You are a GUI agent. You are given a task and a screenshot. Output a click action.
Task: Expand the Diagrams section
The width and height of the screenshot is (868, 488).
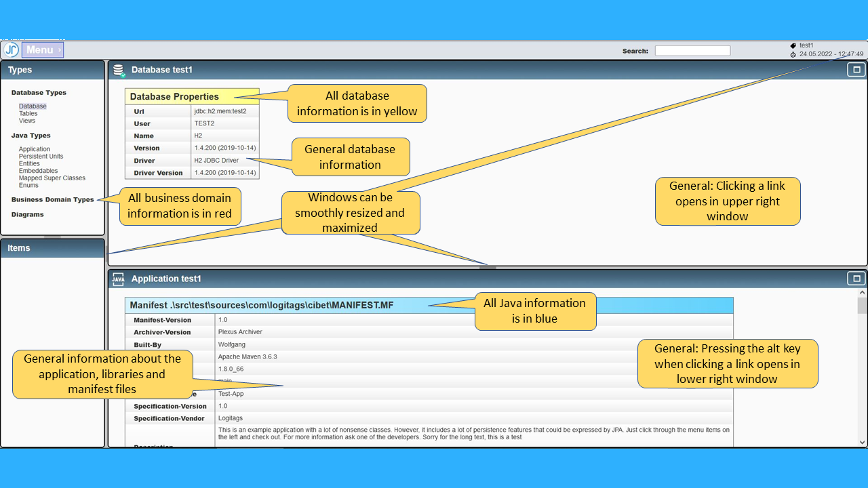pos(27,215)
